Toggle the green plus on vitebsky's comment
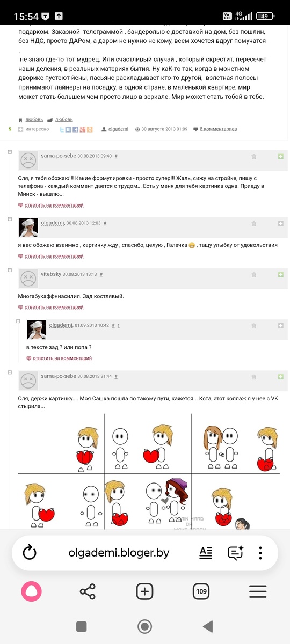The image size is (290, 644). click(280, 274)
